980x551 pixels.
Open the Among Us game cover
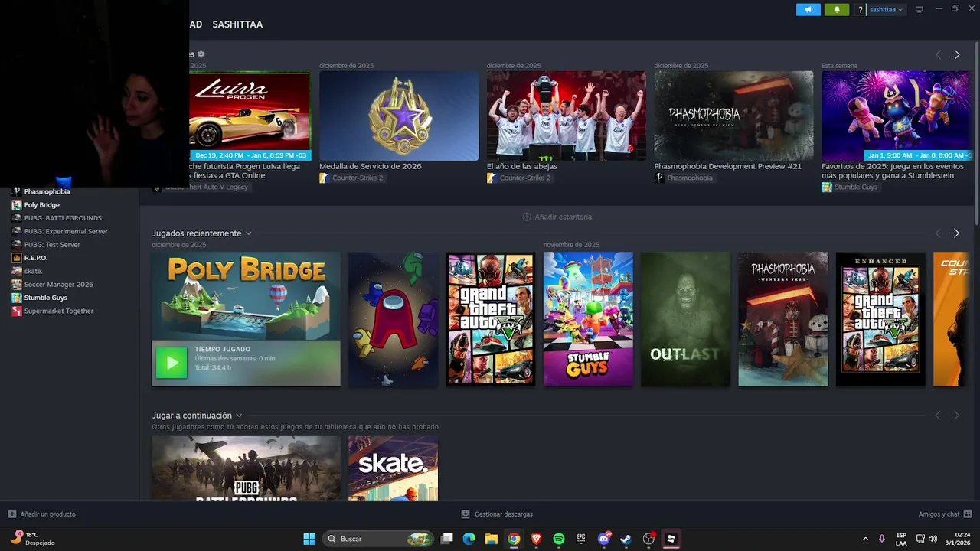[x=394, y=319]
